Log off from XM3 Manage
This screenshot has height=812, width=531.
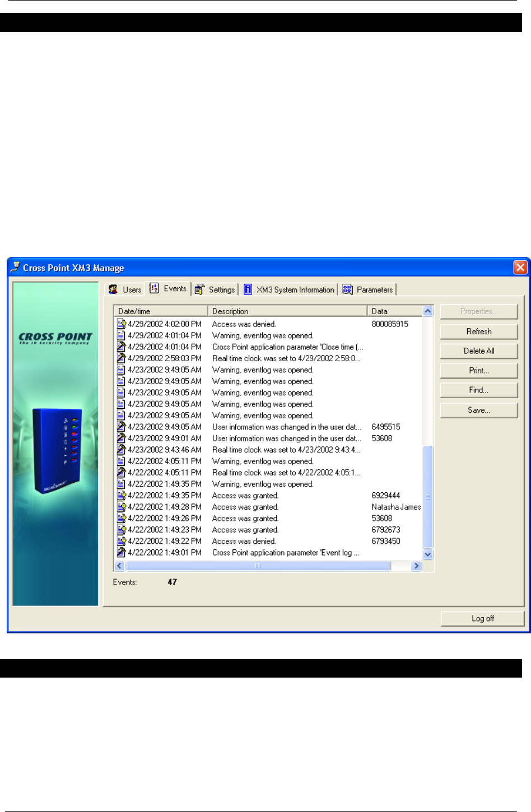[482, 619]
